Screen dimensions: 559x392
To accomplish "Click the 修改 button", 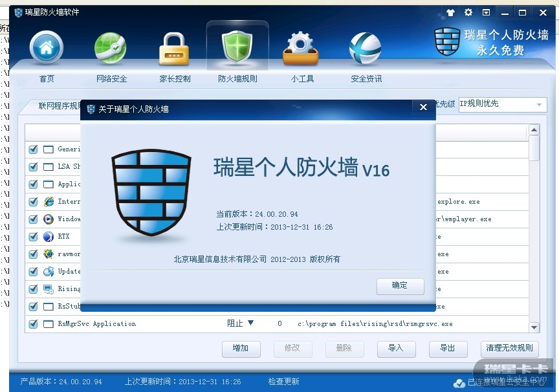I will click(x=292, y=349).
